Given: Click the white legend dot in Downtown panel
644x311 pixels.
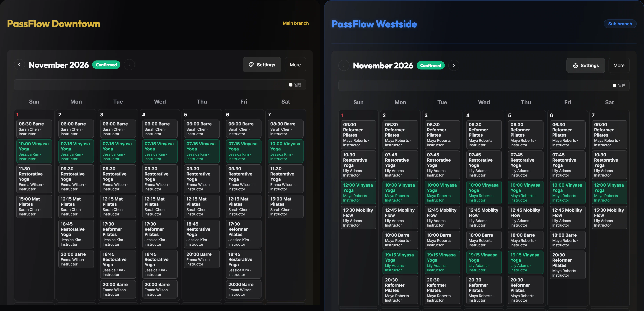Looking at the screenshot, I should (291, 85).
